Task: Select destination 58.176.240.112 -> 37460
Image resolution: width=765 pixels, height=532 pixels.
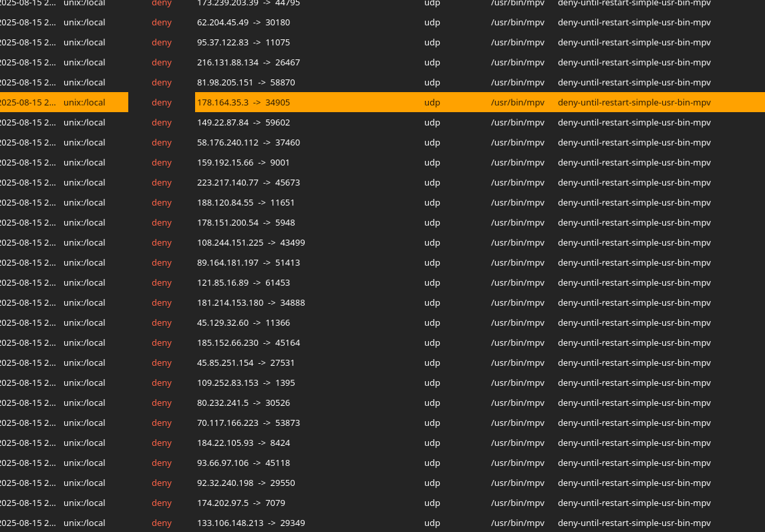Action: [x=249, y=142]
